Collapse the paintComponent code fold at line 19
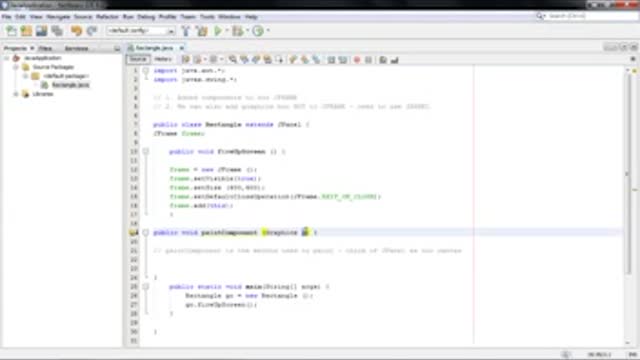This screenshot has width=640, height=360. [x=146, y=233]
